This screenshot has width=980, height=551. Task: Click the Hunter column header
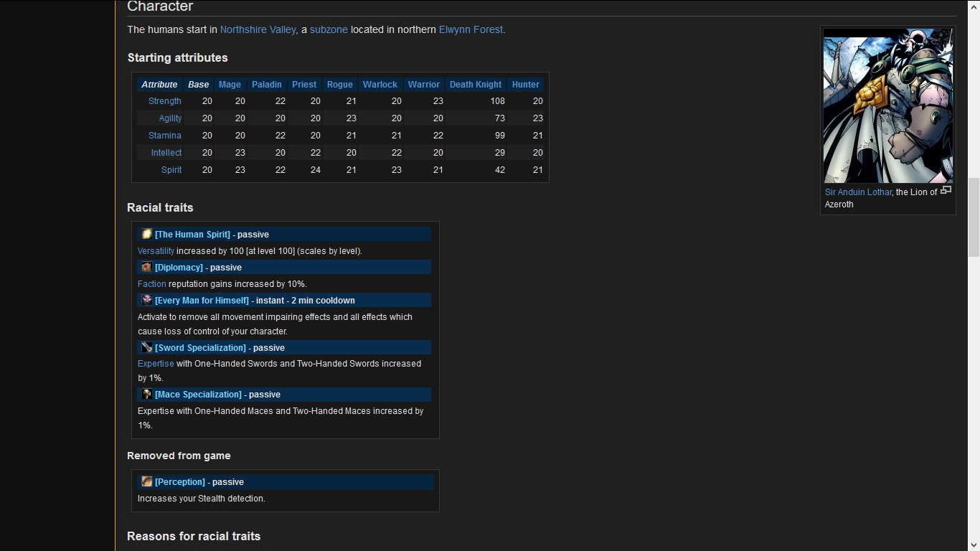526,85
